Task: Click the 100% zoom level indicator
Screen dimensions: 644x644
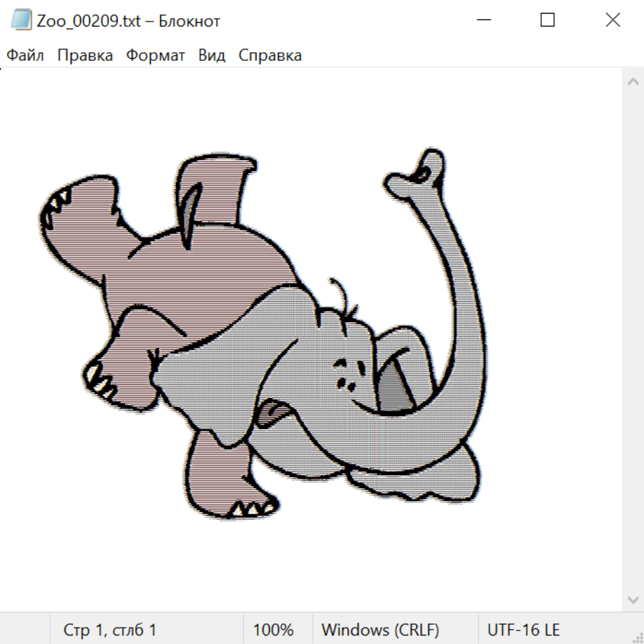Action: [x=273, y=630]
